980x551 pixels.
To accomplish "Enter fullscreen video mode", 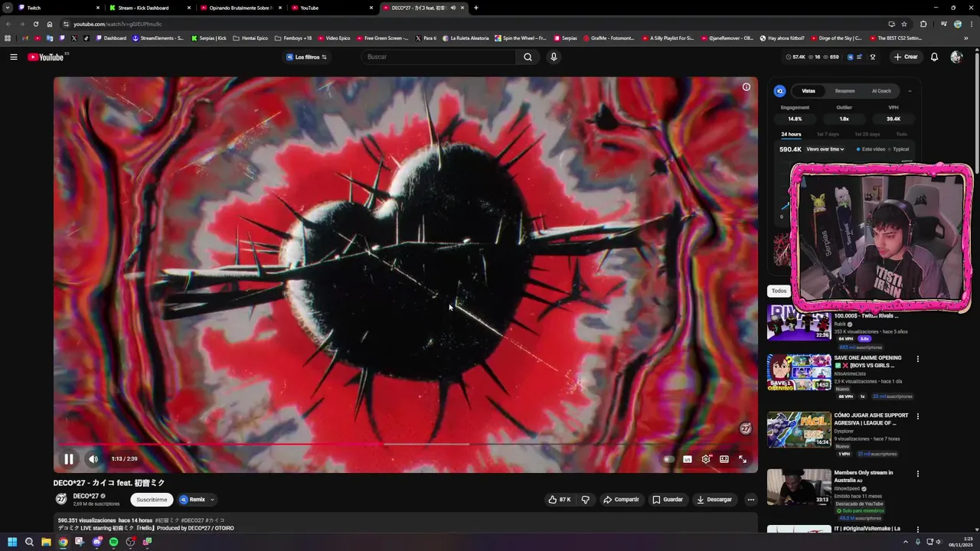I will coord(743,459).
